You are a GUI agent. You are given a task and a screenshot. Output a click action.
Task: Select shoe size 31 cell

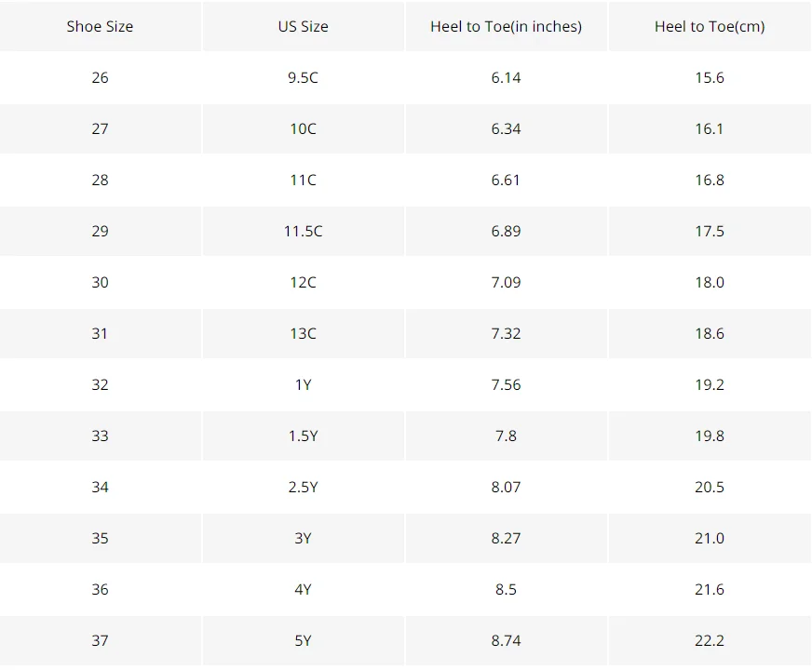(x=100, y=334)
